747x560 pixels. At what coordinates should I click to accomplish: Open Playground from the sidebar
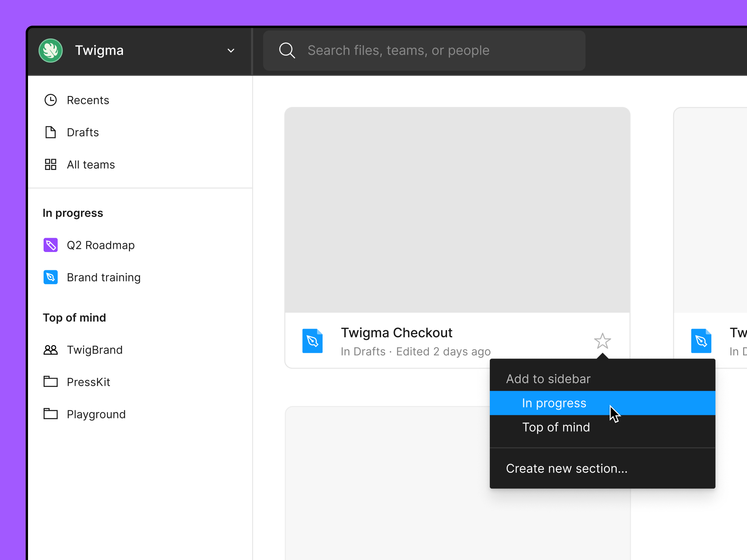point(96,414)
